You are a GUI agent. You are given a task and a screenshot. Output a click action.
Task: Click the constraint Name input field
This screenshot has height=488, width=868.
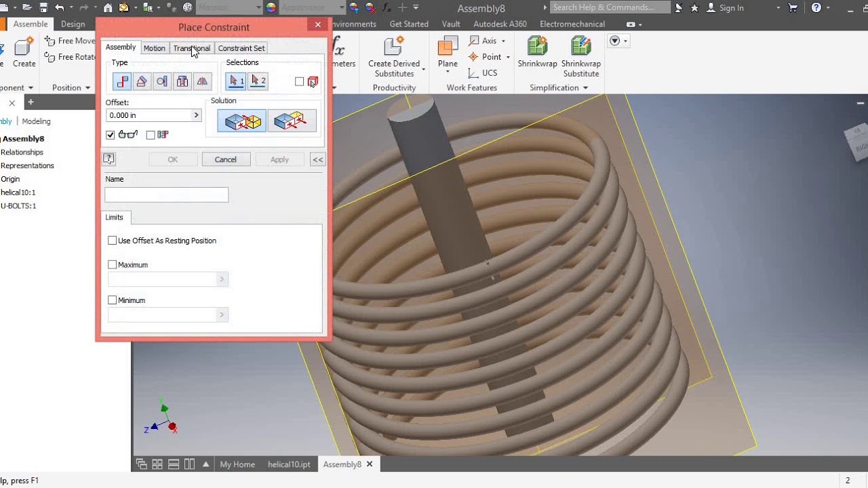coord(166,195)
